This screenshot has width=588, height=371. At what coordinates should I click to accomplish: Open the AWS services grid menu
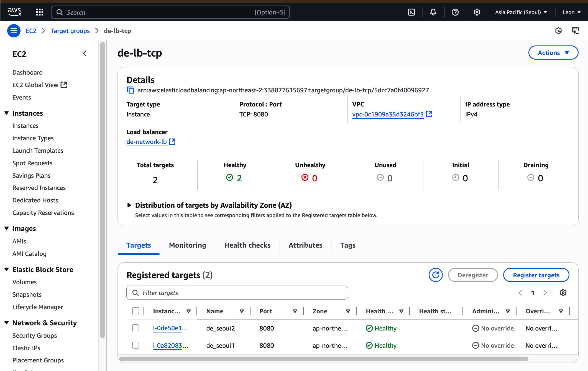pos(40,12)
